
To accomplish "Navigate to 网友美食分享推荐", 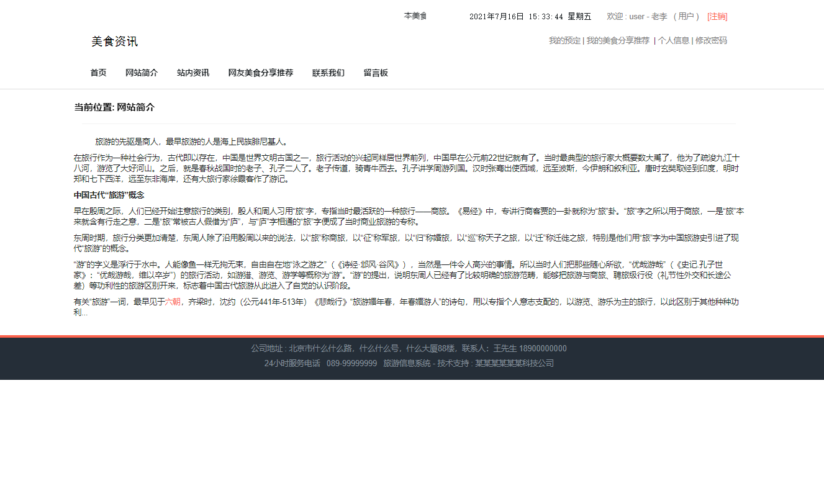I will [261, 73].
